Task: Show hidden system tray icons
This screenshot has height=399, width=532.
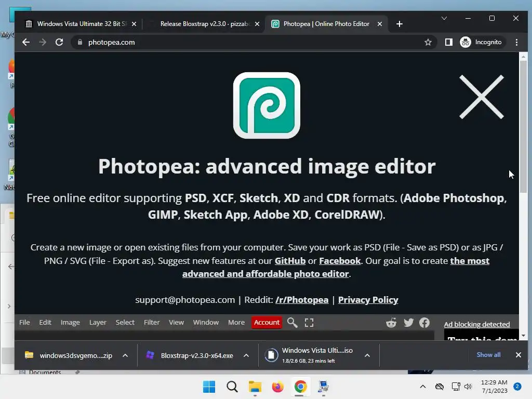Action: pyautogui.click(x=423, y=387)
